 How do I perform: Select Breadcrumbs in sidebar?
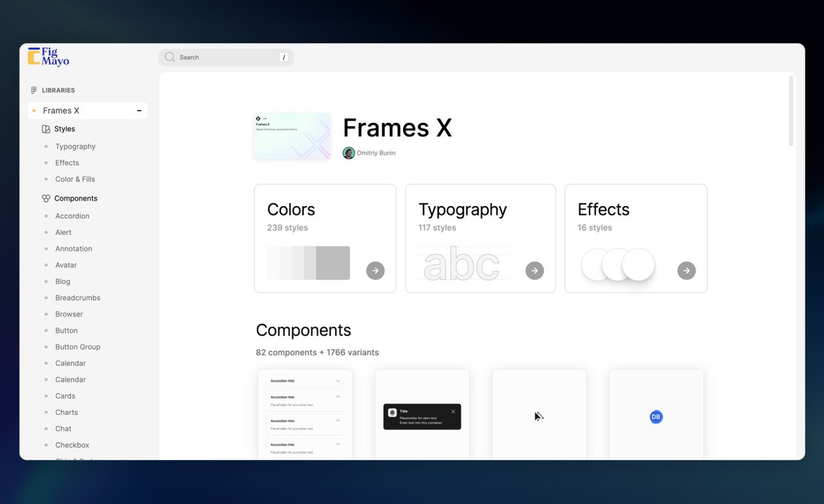pos(78,298)
